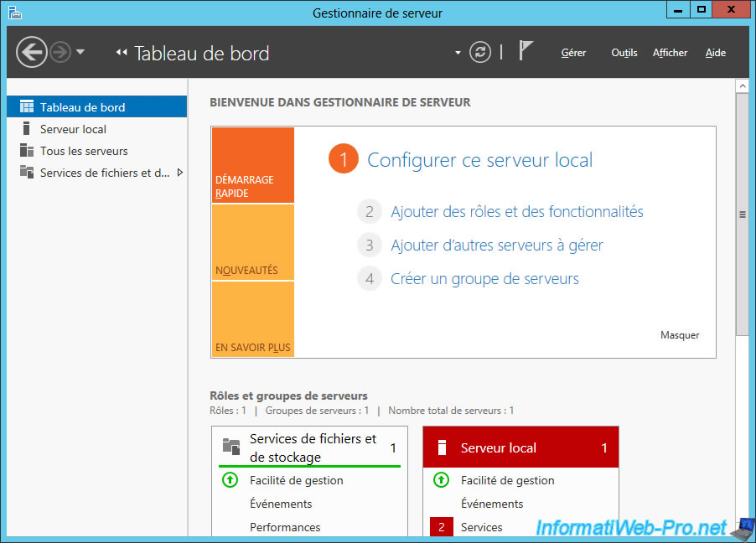Open Services de fichiers et de stockage tile header
This screenshot has width=756, height=543.
309,447
